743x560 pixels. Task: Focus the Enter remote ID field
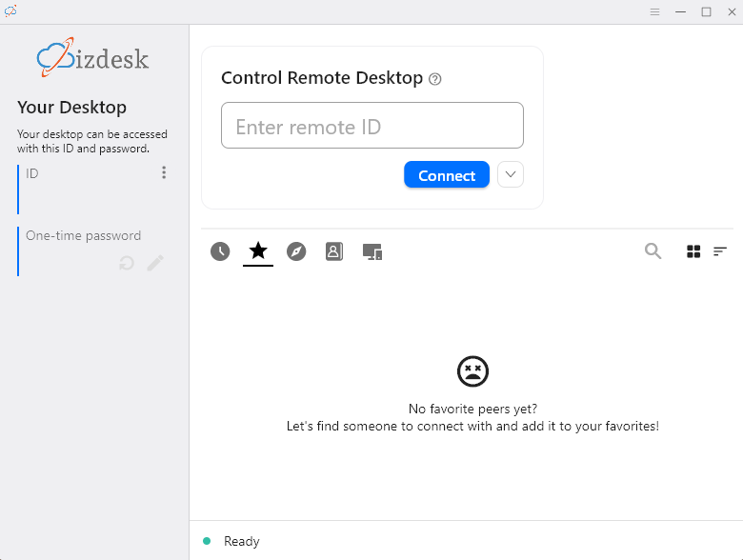[x=371, y=126]
